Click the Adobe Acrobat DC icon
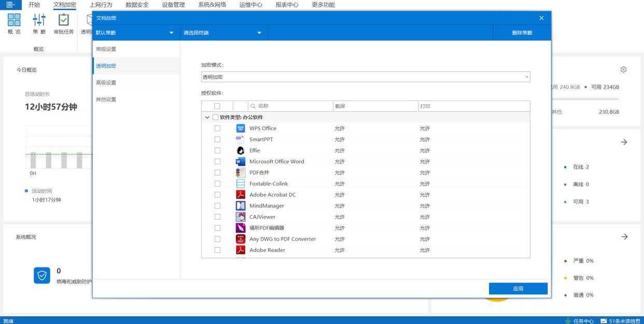644x324 pixels. click(241, 195)
